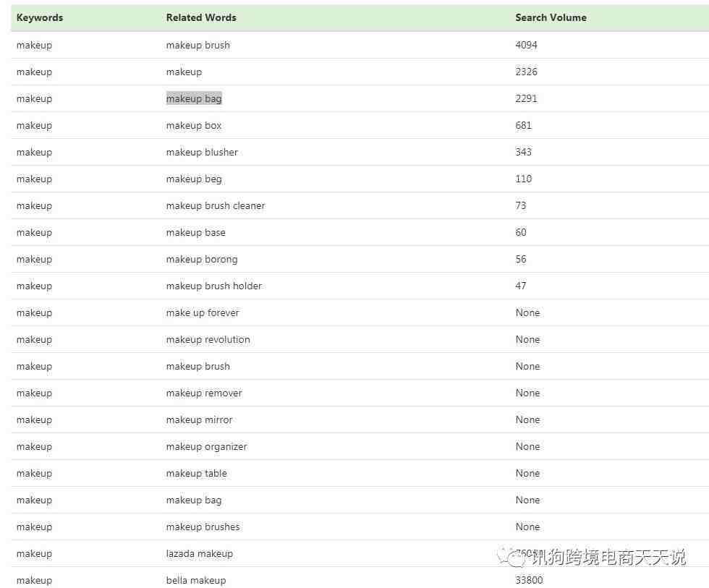Select the makeup blusher entry
709x588 pixels.
click(202, 152)
